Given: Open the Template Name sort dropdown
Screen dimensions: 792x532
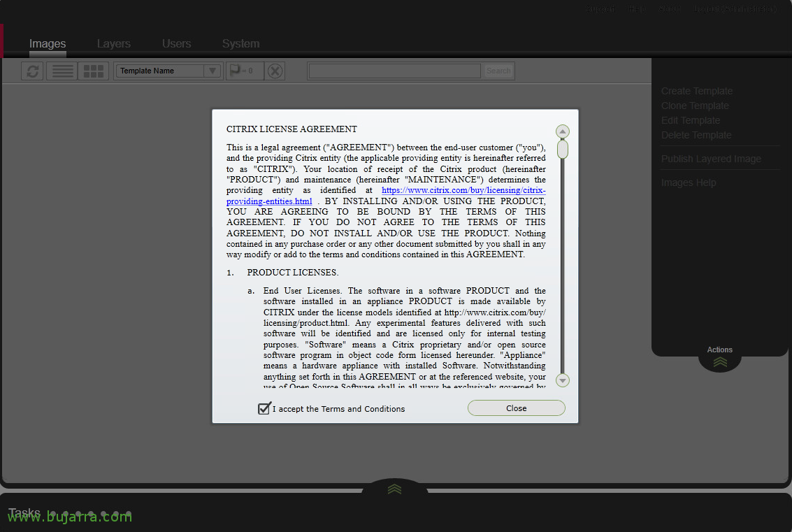Looking at the screenshot, I should 168,71.
